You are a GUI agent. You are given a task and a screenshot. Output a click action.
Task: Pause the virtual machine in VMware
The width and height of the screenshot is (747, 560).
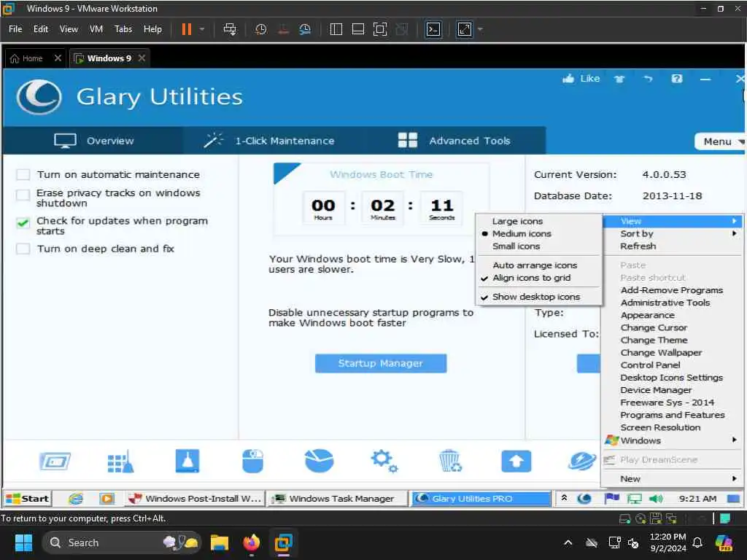(186, 29)
